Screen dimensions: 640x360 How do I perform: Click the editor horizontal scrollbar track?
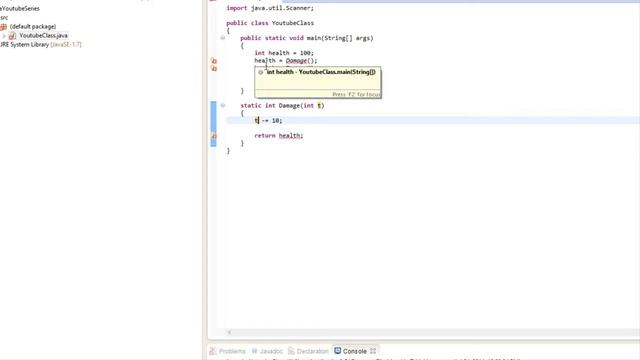point(433,332)
